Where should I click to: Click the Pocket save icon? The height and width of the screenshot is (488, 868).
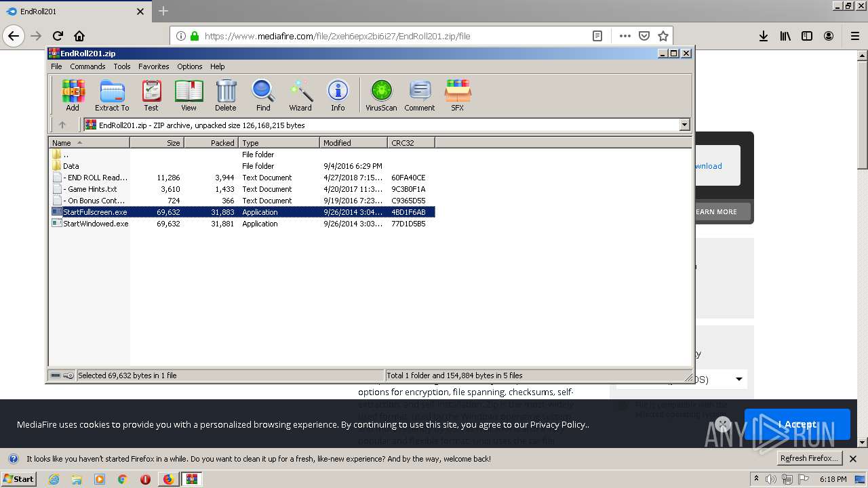644,36
